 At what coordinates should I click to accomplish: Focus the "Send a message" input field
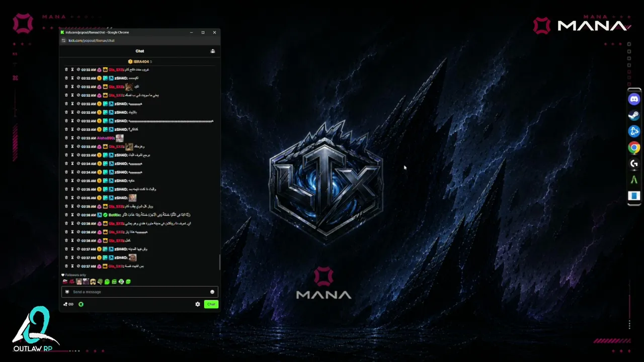point(140,292)
